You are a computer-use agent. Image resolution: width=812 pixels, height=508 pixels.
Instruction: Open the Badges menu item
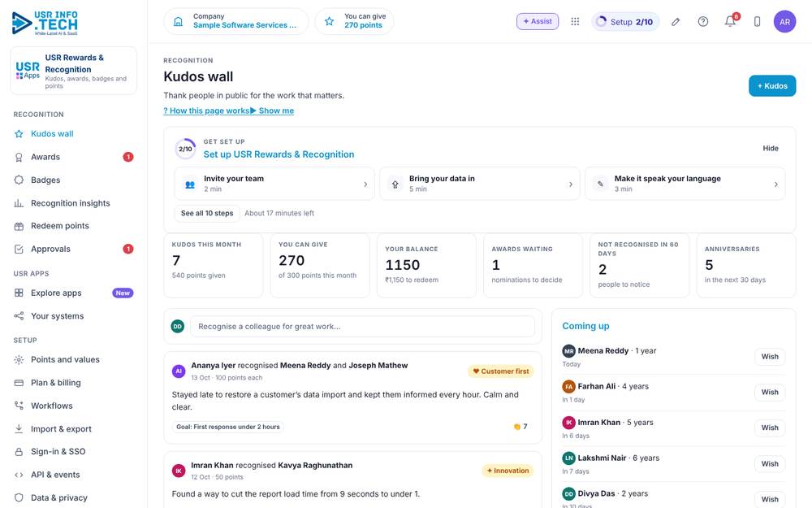(74, 180)
